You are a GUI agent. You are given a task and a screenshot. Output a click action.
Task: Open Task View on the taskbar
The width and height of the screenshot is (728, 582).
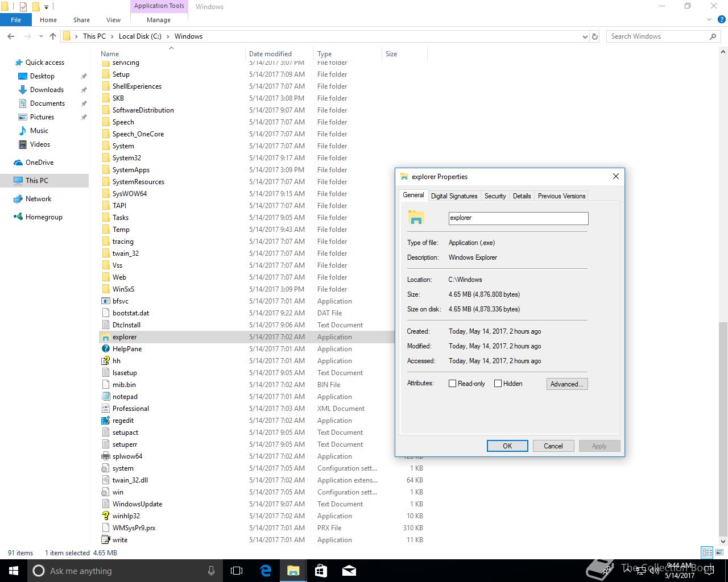(x=237, y=571)
